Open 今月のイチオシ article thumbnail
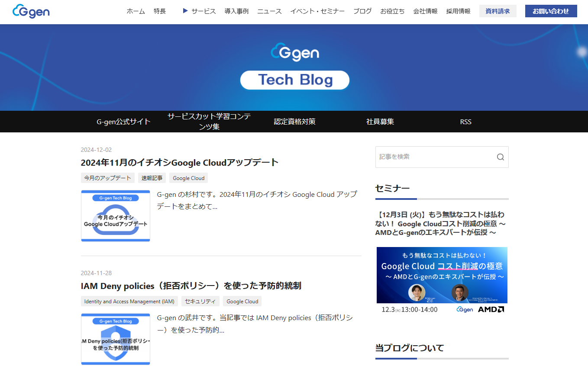 click(x=116, y=215)
